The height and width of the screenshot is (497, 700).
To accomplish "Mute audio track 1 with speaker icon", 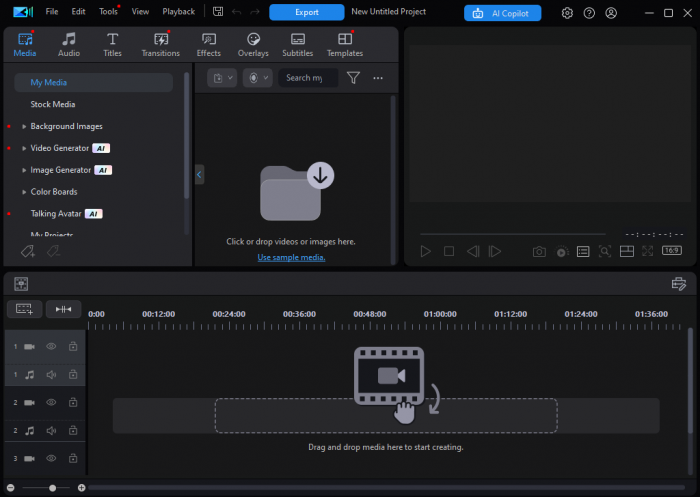I will [x=51, y=375].
